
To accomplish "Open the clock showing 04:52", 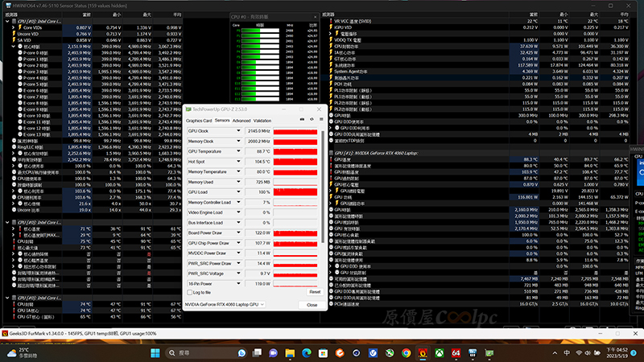I will [617, 353].
